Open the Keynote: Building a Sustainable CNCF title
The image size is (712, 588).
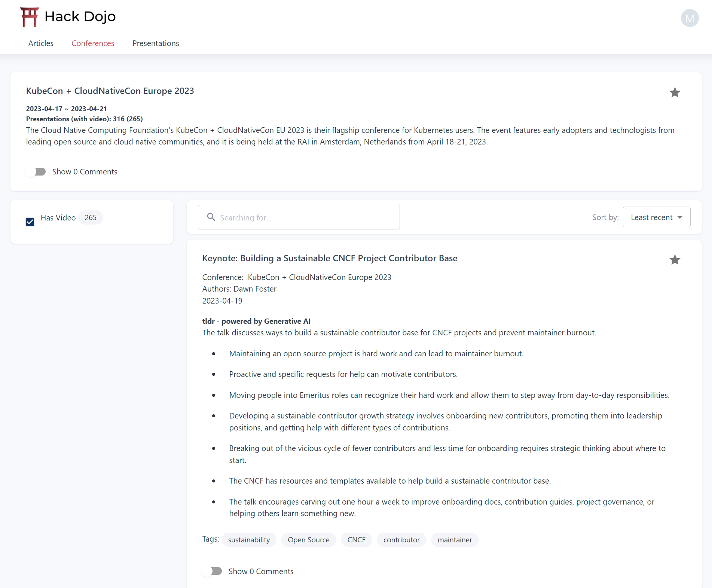(330, 258)
